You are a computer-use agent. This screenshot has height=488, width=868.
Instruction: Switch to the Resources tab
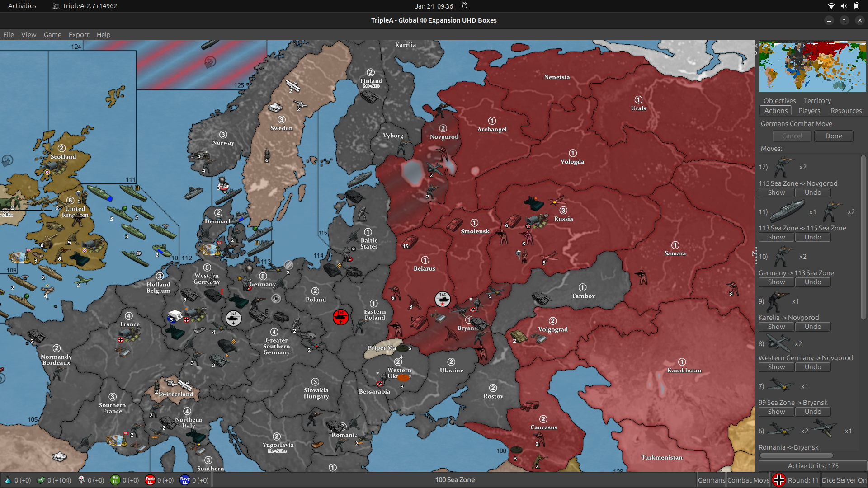click(x=845, y=111)
